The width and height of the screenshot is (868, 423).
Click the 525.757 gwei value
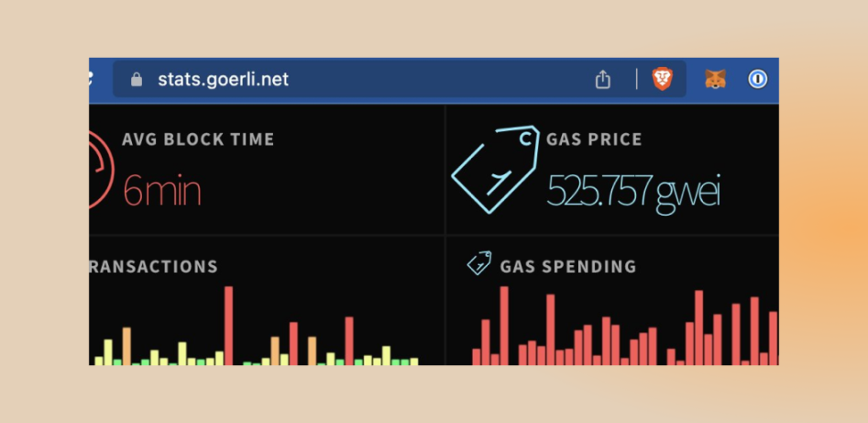[x=633, y=192]
